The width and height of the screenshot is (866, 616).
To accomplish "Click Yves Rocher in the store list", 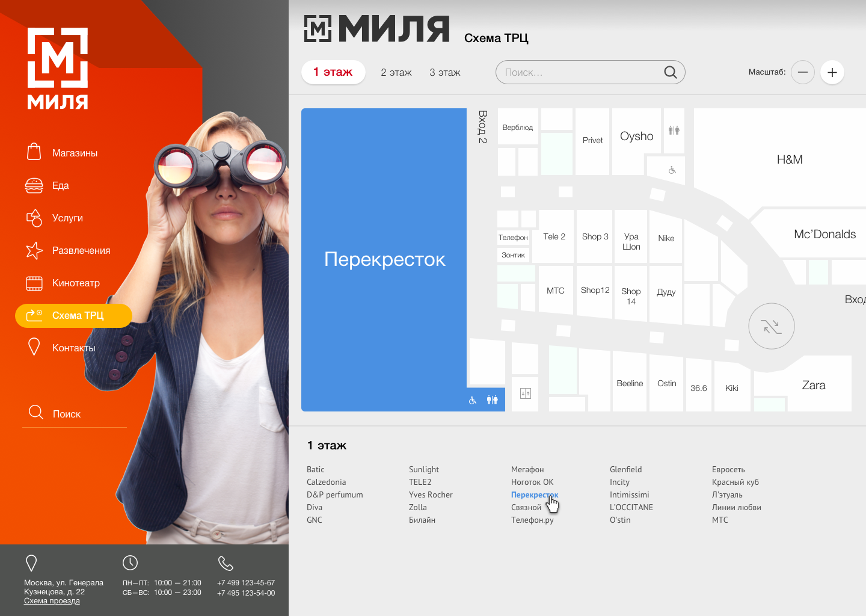I will (431, 494).
